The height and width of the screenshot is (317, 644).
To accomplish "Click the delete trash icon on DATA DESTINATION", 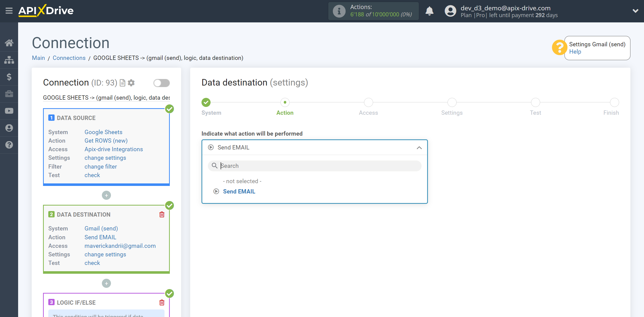I will (x=162, y=214).
